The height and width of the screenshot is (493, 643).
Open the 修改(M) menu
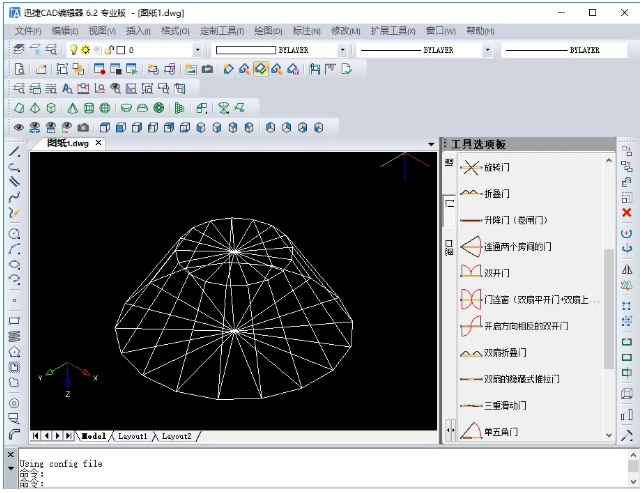point(346,31)
